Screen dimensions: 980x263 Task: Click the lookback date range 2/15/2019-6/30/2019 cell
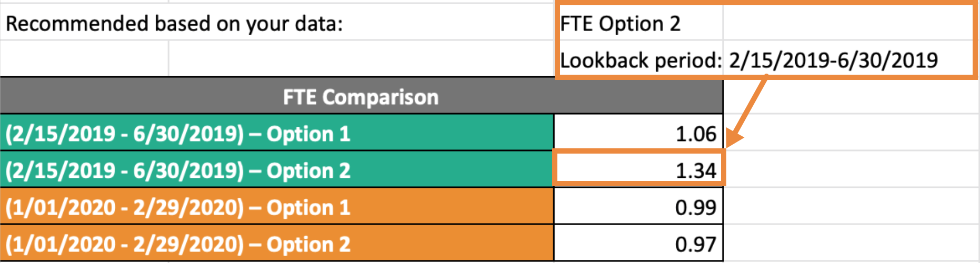pos(848,60)
